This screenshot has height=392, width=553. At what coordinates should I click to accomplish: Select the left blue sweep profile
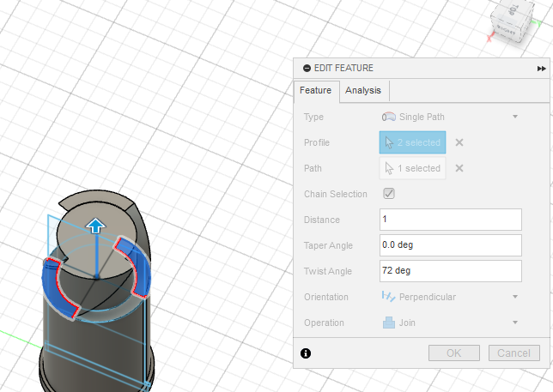55,289
